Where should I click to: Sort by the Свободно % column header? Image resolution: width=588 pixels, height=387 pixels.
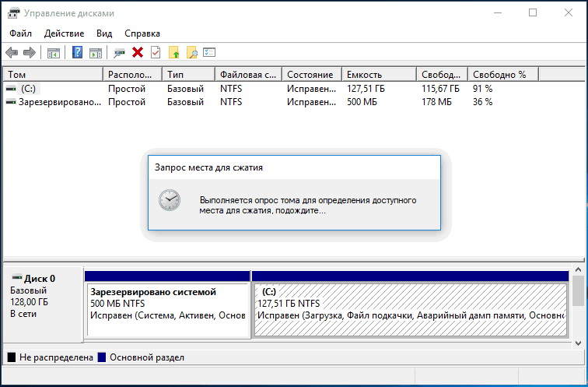pyautogui.click(x=504, y=74)
